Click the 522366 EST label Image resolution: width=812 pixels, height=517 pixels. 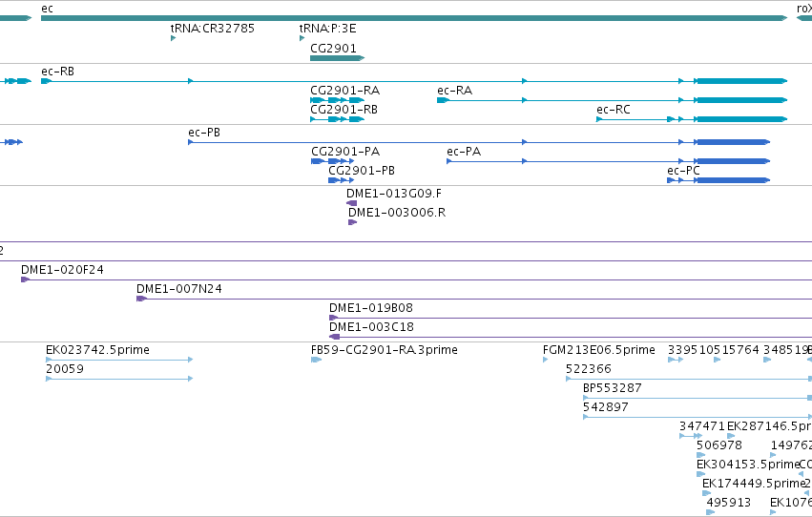click(589, 369)
